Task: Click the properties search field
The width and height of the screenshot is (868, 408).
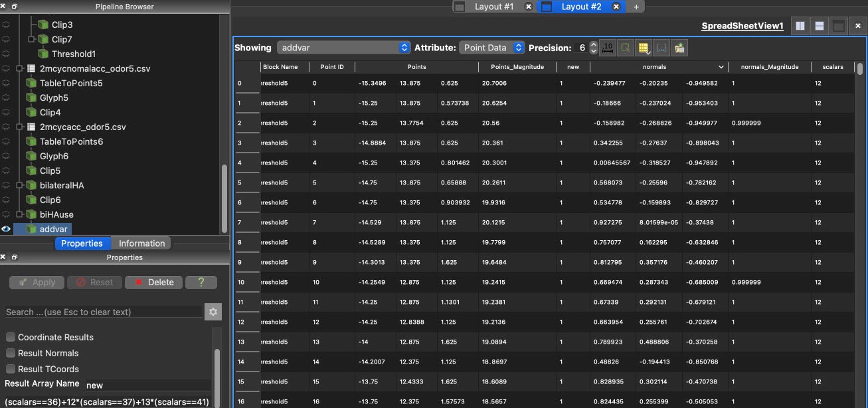Action: tap(103, 312)
